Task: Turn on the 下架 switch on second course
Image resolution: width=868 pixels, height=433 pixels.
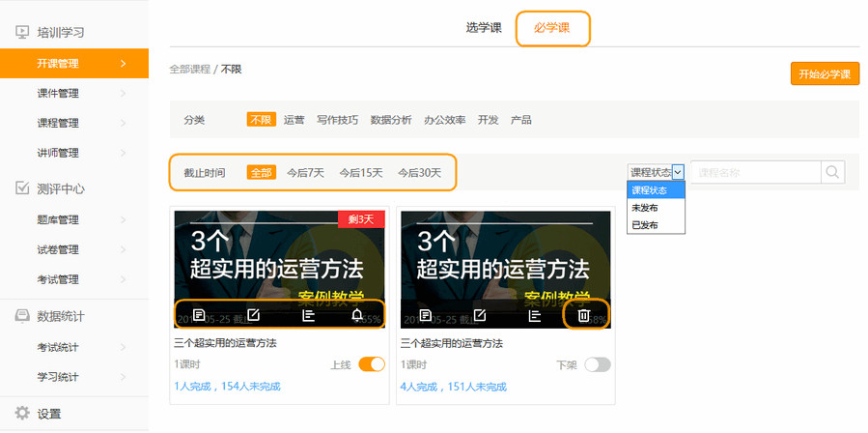Action: click(x=598, y=364)
